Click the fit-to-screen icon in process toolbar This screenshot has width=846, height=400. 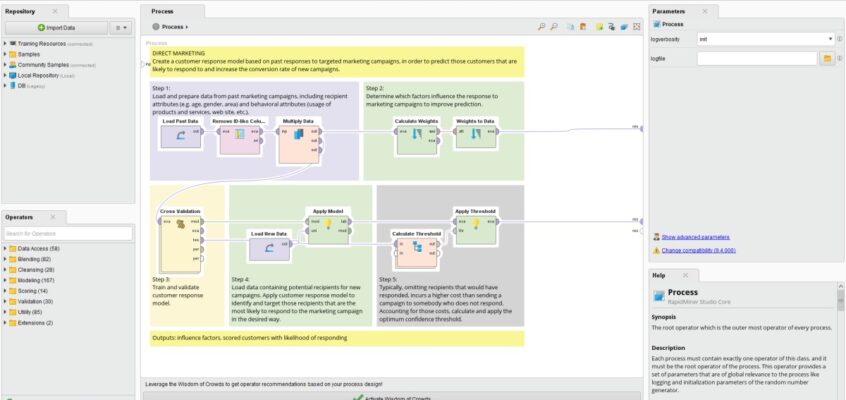click(x=637, y=26)
